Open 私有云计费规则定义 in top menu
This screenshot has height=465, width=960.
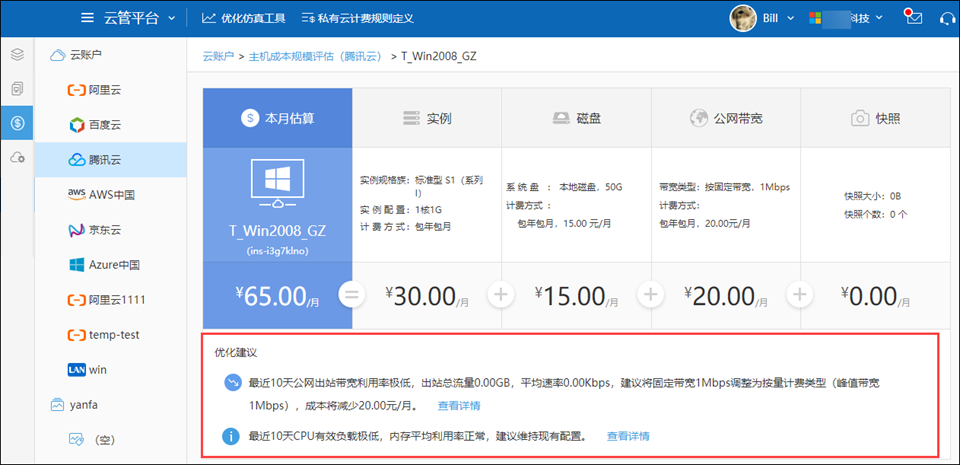[x=357, y=18]
